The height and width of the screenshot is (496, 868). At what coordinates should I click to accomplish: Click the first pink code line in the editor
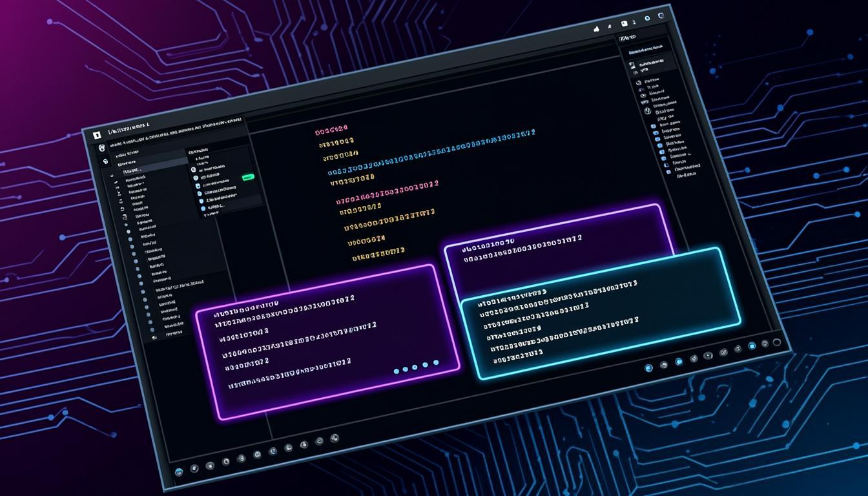pos(331,130)
